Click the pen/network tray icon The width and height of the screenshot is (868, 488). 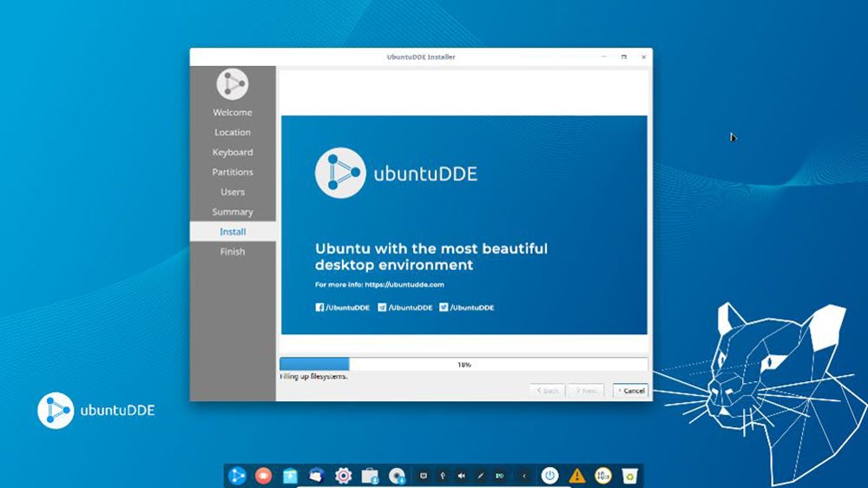coord(481,475)
